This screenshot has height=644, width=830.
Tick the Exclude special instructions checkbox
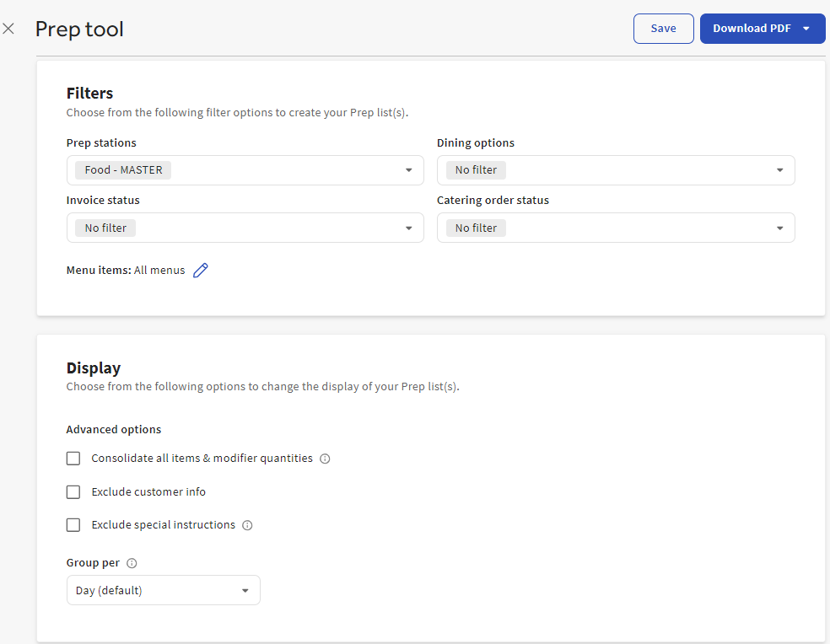coord(73,525)
